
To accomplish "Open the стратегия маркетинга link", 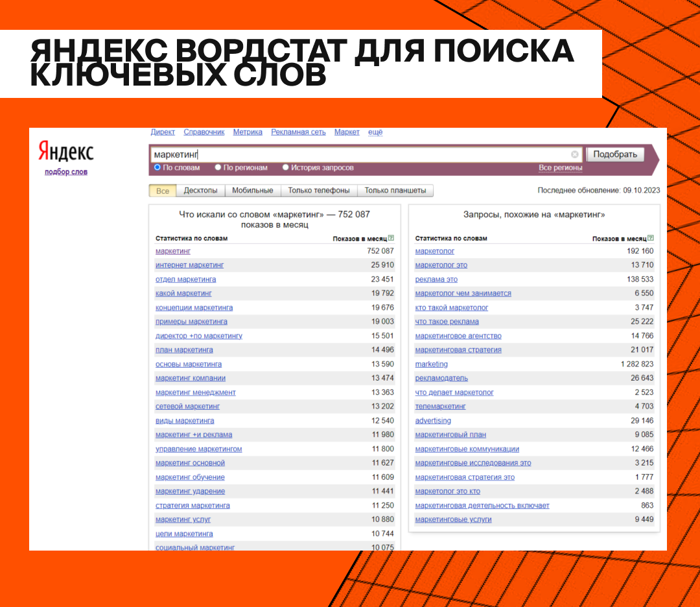I will [x=192, y=506].
